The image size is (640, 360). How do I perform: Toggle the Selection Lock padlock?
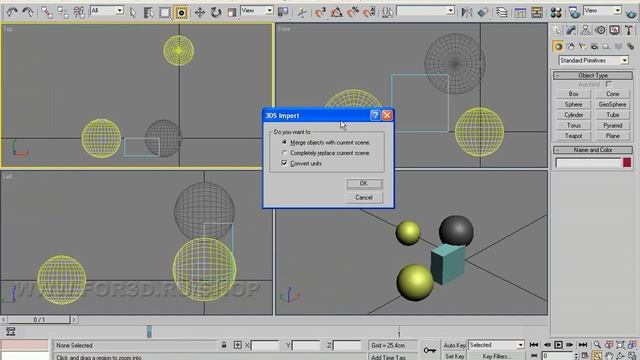[x=224, y=345]
